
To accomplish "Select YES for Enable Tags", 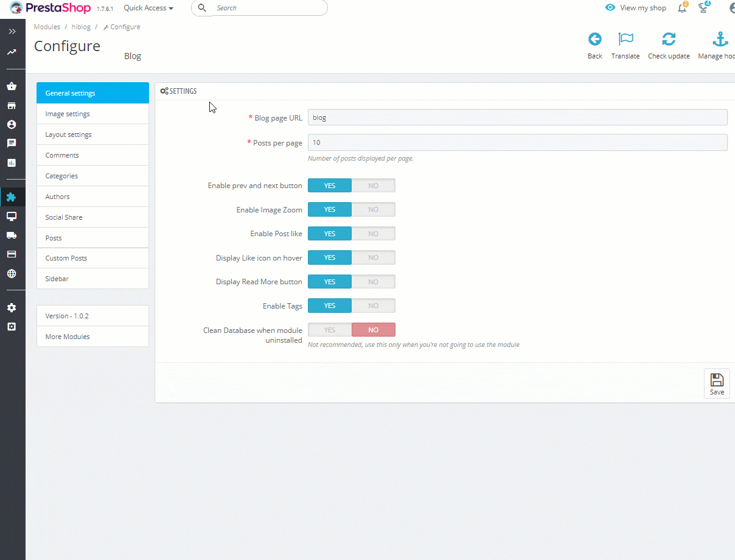I will [x=330, y=306].
